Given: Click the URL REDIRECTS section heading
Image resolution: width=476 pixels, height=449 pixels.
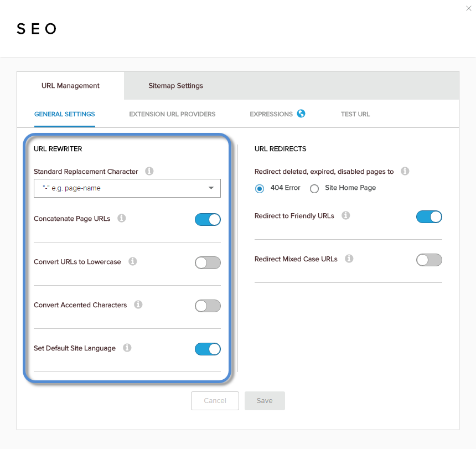Looking at the screenshot, I should tap(280, 149).
